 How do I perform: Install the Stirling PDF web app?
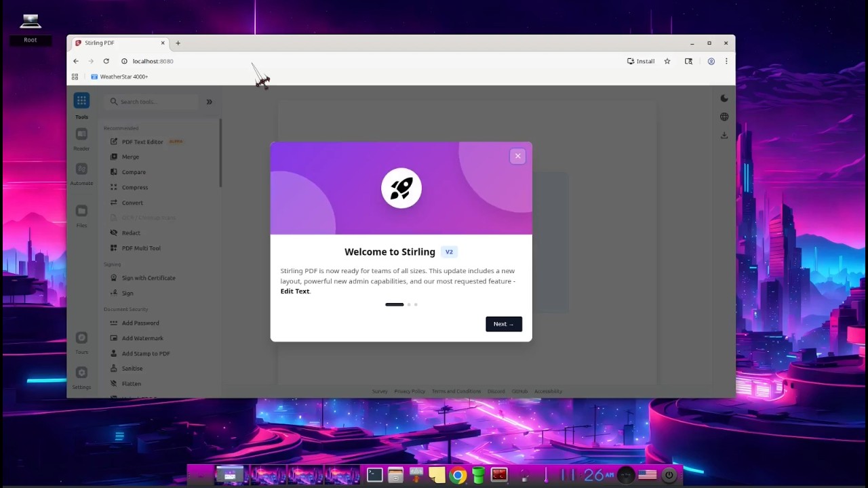click(x=641, y=61)
